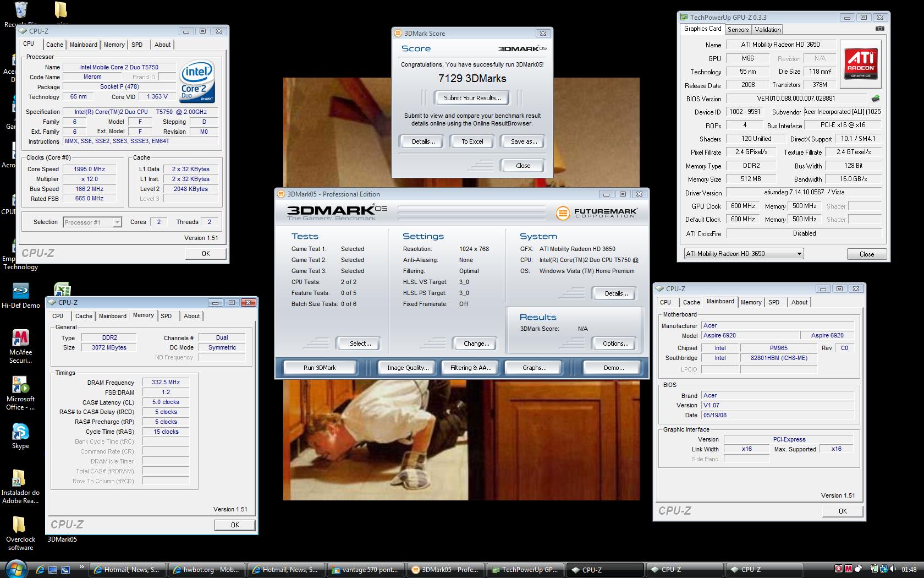Launch Internet Explorer from quick launch
The image size is (924, 578).
[40, 570]
